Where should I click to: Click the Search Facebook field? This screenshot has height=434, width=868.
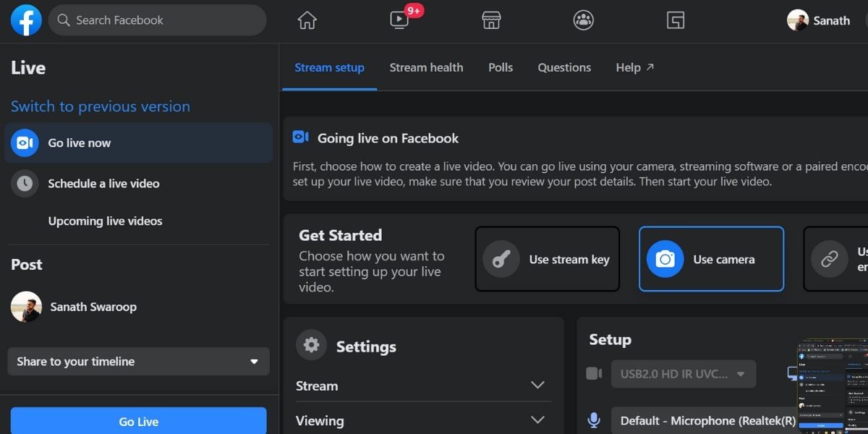click(158, 20)
